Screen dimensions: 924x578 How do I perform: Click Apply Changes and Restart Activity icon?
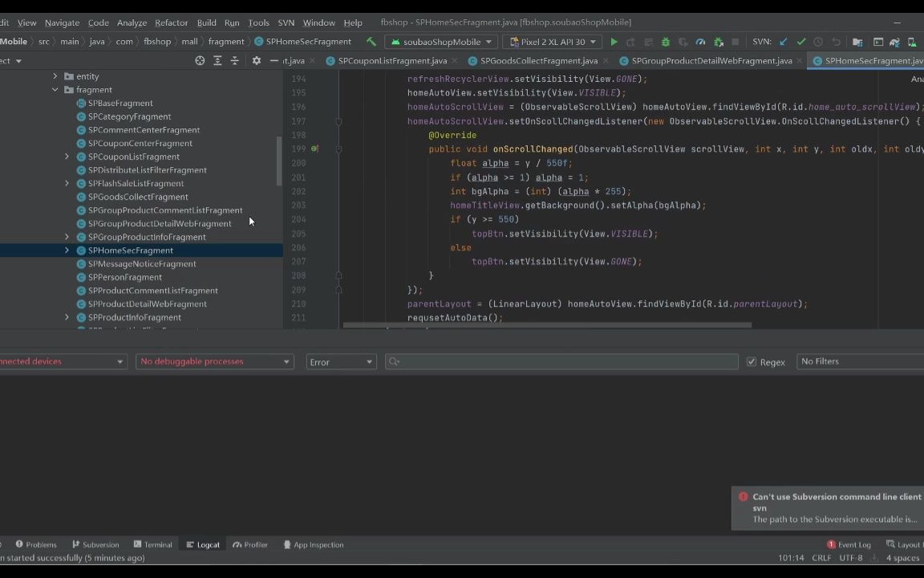pyautogui.click(x=630, y=42)
